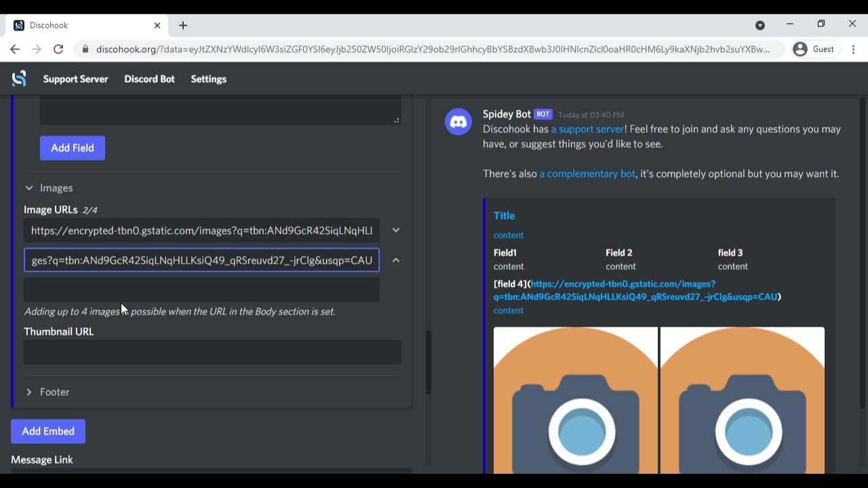Screen dimensions: 868x488
Task: Open the Guest profile icon
Action: (x=800, y=49)
